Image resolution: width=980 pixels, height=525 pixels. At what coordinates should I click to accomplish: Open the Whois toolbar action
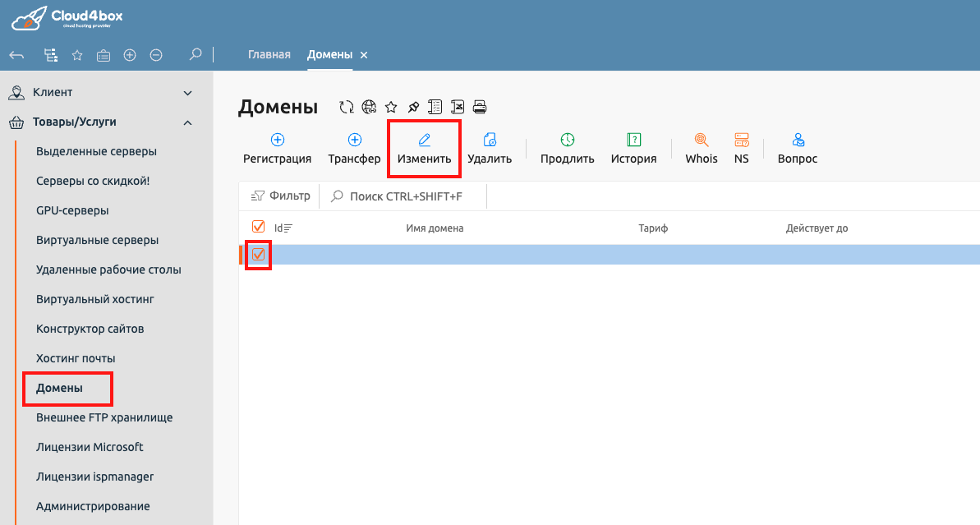701,148
